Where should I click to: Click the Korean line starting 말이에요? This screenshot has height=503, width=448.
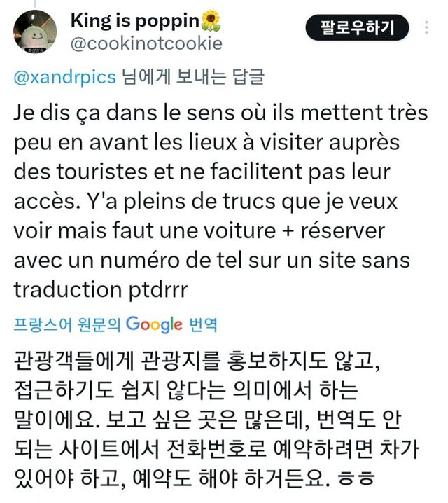point(207,419)
